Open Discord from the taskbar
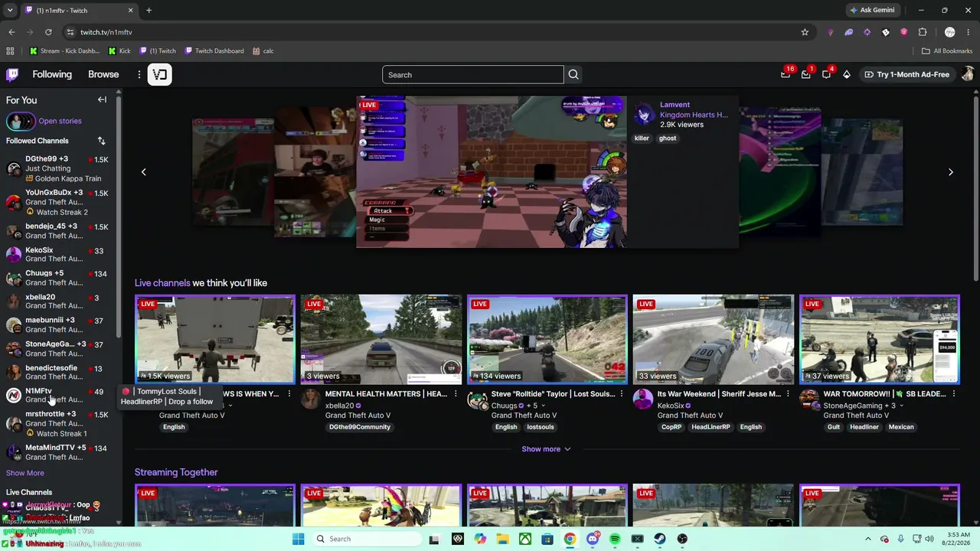The image size is (980, 551). click(x=593, y=539)
